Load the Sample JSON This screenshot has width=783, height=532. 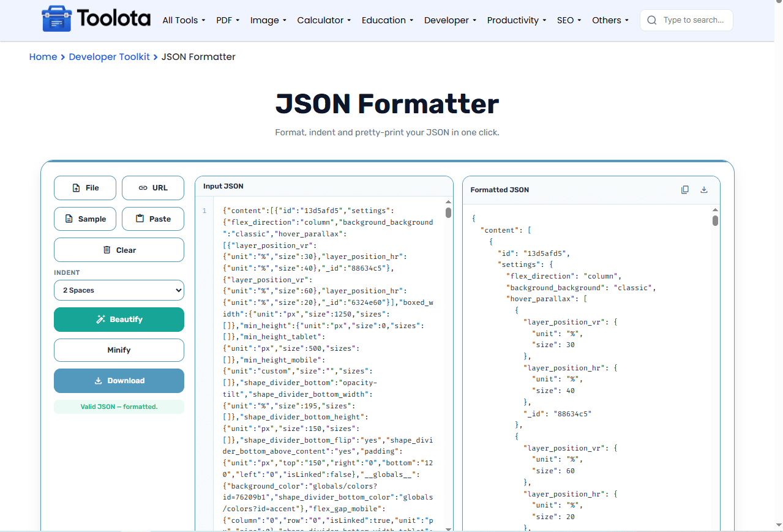click(85, 219)
